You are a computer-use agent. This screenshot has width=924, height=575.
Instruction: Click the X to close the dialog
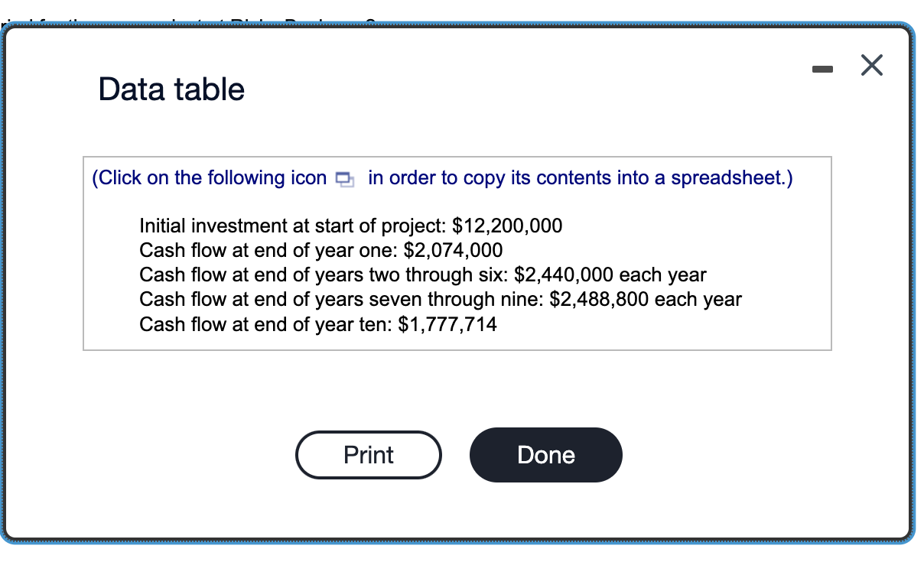coord(871,66)
